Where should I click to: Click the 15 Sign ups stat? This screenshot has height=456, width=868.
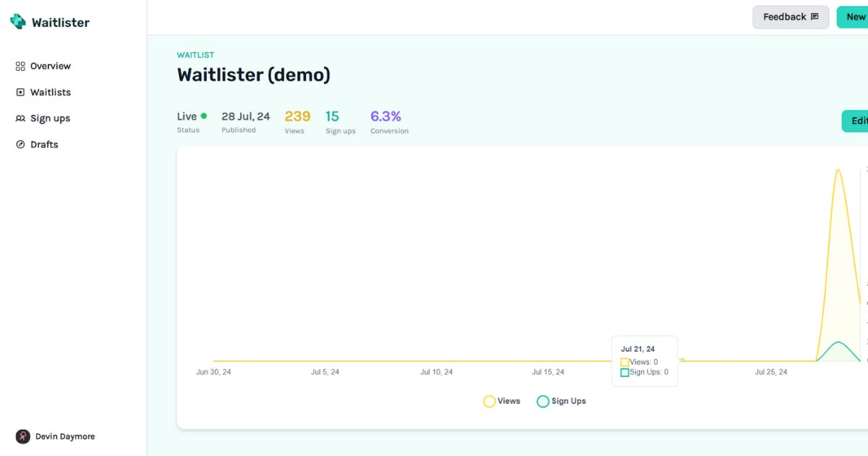(340, 121)
